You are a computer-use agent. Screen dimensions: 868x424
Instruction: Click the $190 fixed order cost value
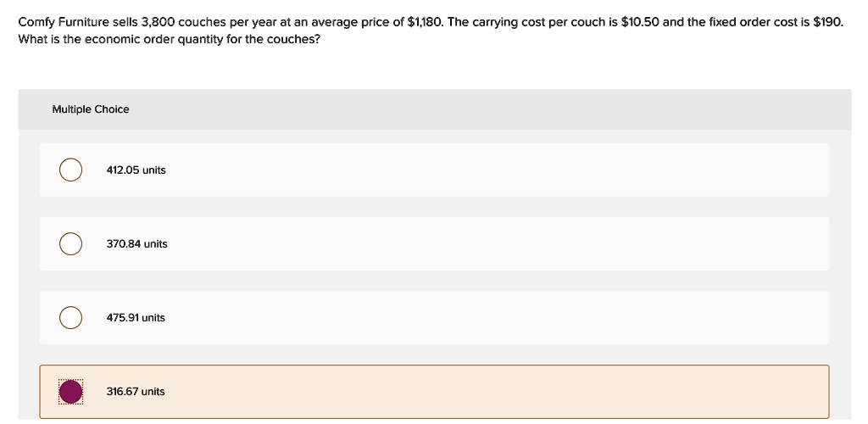(x=828, y=23)
